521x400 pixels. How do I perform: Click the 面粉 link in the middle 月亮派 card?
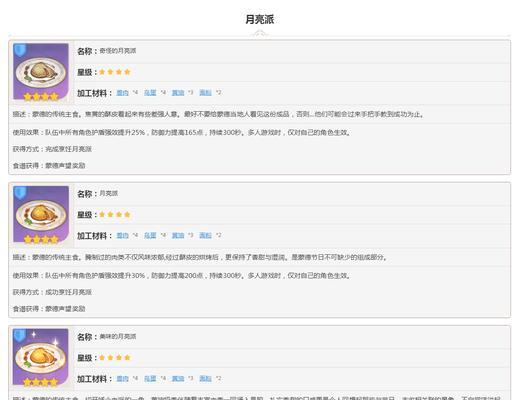205,236
